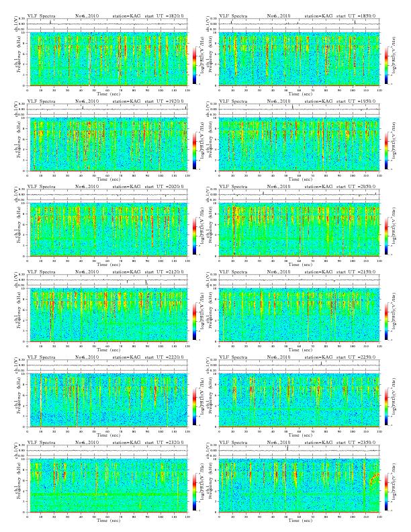Select the spectrogram plot starting UT 1850
This screenshot has width=411, height=532.
coord(299,59)
